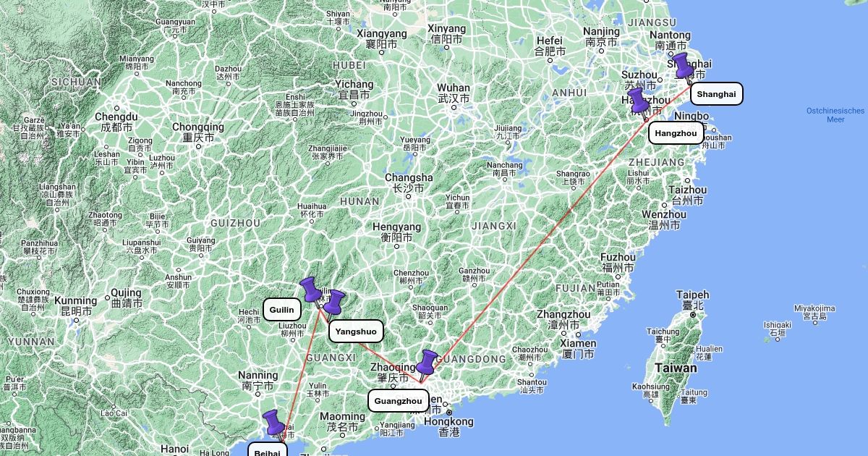Image resolution: width=868 pixels, height=456 pixels.
Task: Open the Shanghai label box
Action: pyautogui.click(x=717, y=94)
